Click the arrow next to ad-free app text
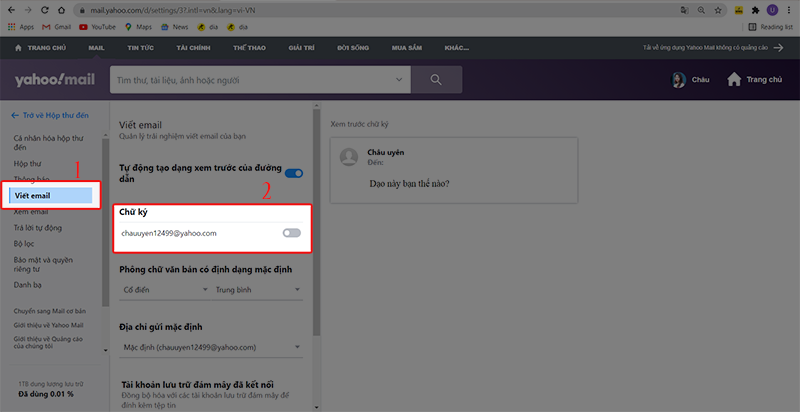The height and width of the screenshot is (412, 800). tap(779, 48)
